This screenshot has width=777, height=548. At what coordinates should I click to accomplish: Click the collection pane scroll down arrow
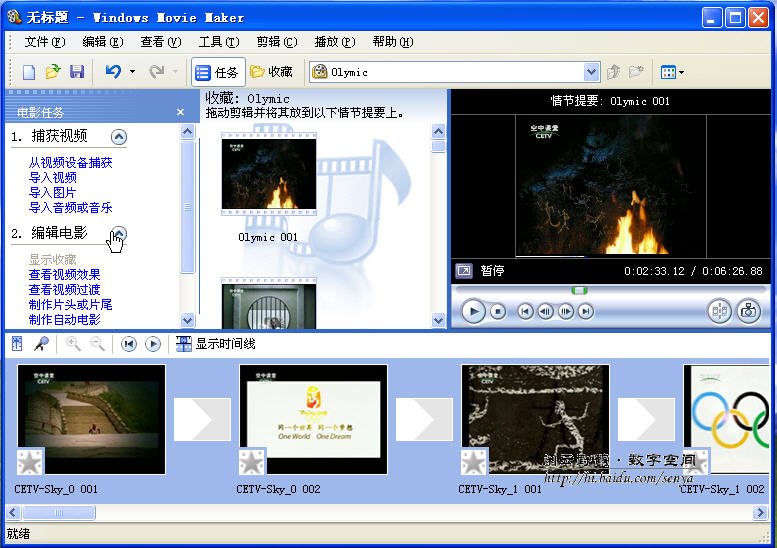click(438, 320)
